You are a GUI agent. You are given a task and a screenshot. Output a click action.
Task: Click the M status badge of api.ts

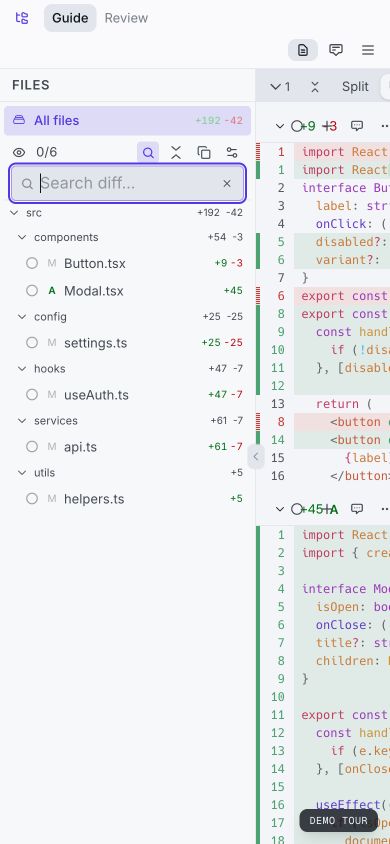(x=52, y=447)
